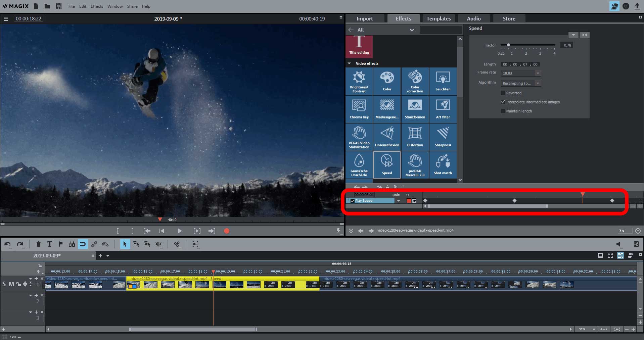Open the Share menu
This screenshot has width=644, height=340.
pos(132,6)
